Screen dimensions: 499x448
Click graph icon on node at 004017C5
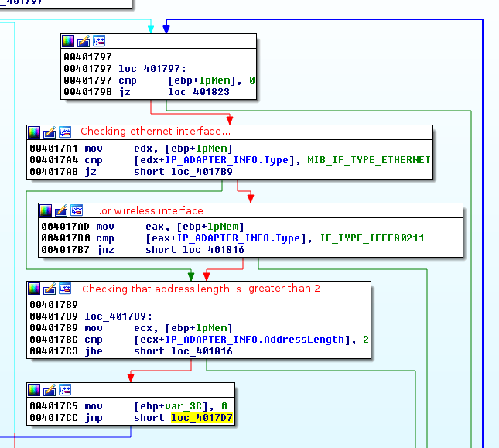pos(65,391)
